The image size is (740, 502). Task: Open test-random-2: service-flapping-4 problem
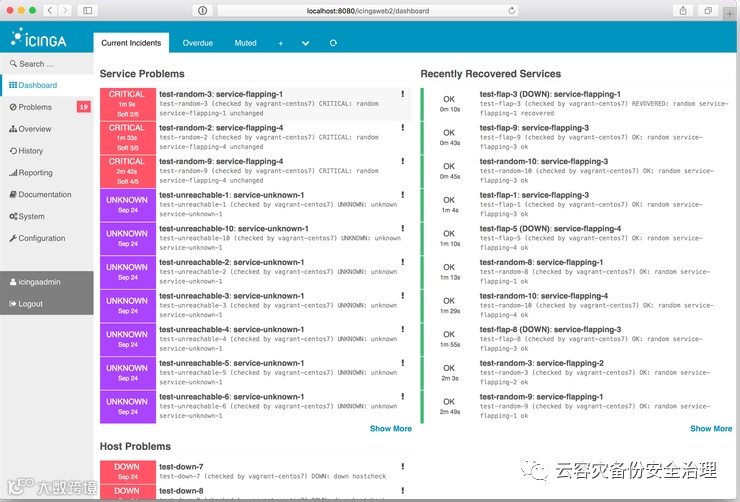221,128
